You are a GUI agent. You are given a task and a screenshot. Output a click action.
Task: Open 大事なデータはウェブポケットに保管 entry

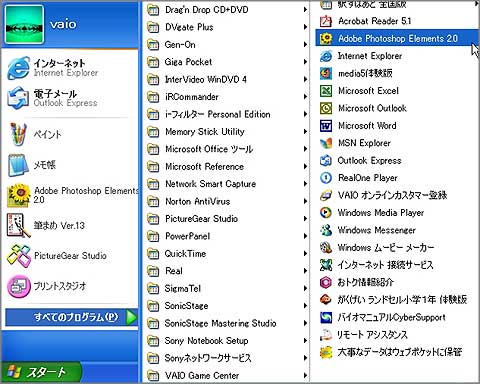pyautogui.click(x=391, y=352)
